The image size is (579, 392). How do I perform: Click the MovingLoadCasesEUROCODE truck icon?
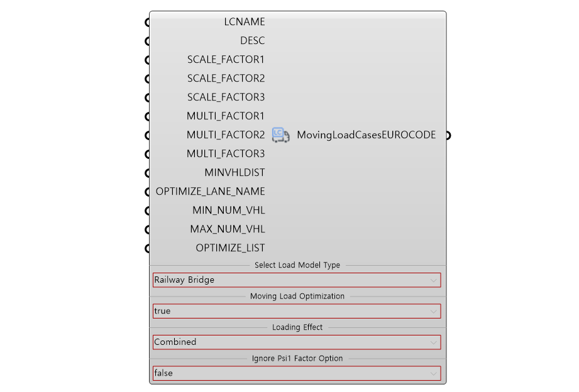pos(280,135)
